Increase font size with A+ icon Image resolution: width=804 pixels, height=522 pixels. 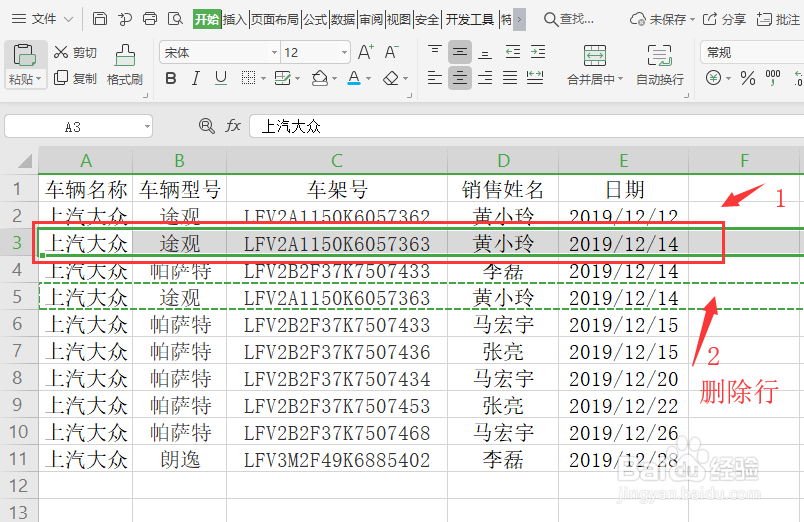click(366, 52)
